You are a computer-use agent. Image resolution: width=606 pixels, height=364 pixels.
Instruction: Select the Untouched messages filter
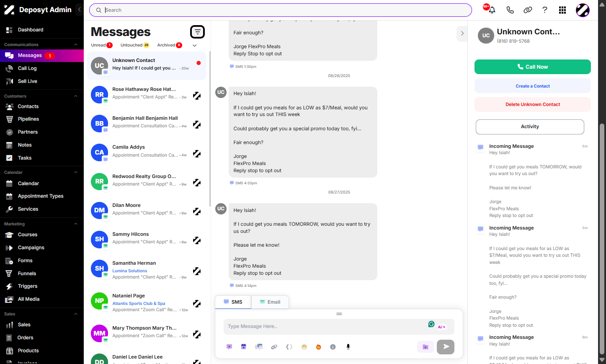click(135, 45)
